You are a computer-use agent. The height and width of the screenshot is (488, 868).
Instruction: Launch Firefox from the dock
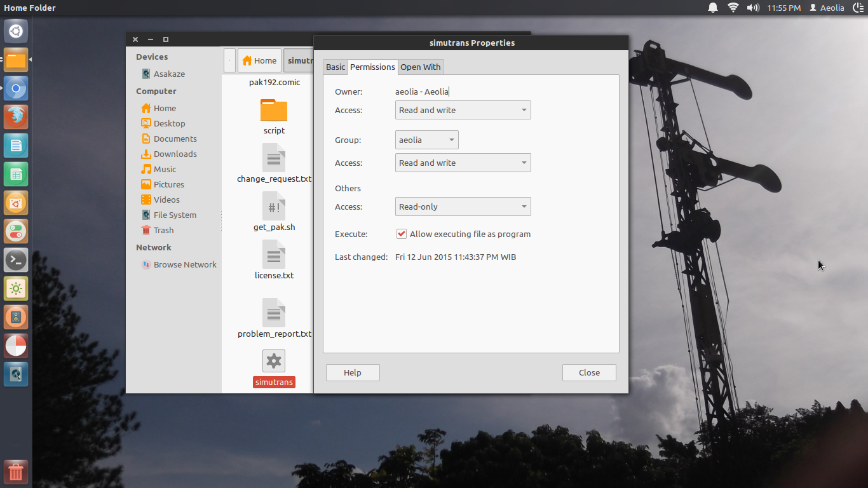click(x=15, y=116)
